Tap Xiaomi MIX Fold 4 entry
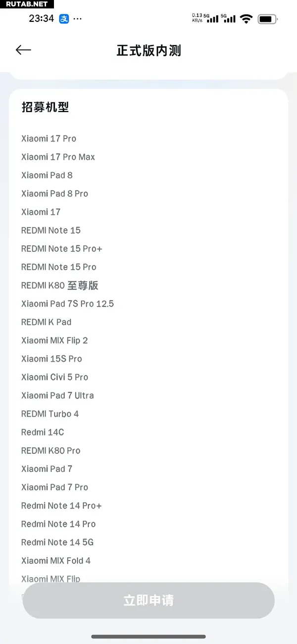The height and width of the screenshot is (644, 297). click(x=56, y=561)
